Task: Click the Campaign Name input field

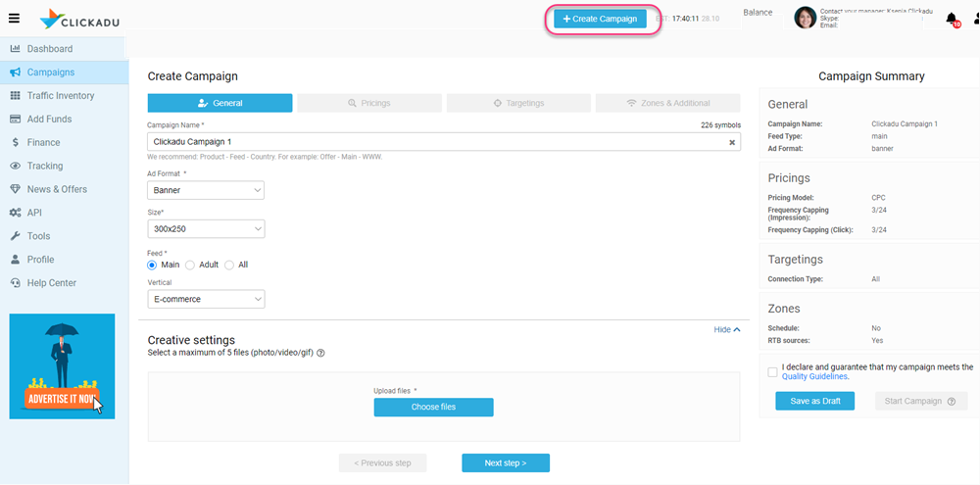Action: (431, 142)
